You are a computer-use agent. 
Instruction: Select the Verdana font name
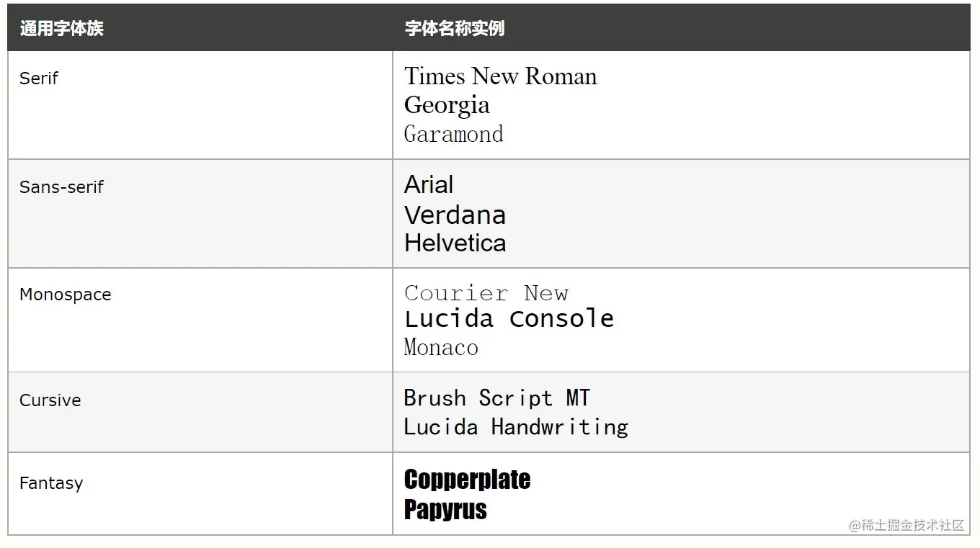pyautogui.click(x=455, y=215)
